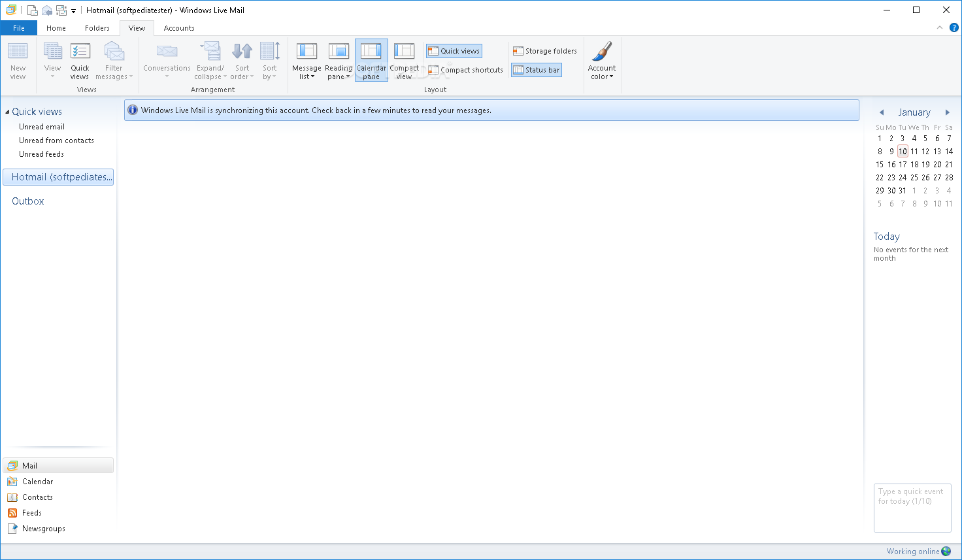Click the Mail shortcut icon in sidebar

point(12,466)
